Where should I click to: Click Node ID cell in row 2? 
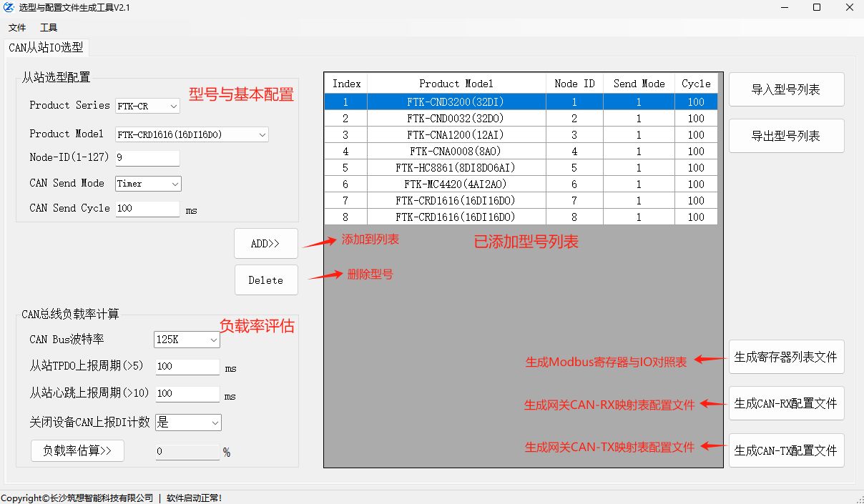574,119
